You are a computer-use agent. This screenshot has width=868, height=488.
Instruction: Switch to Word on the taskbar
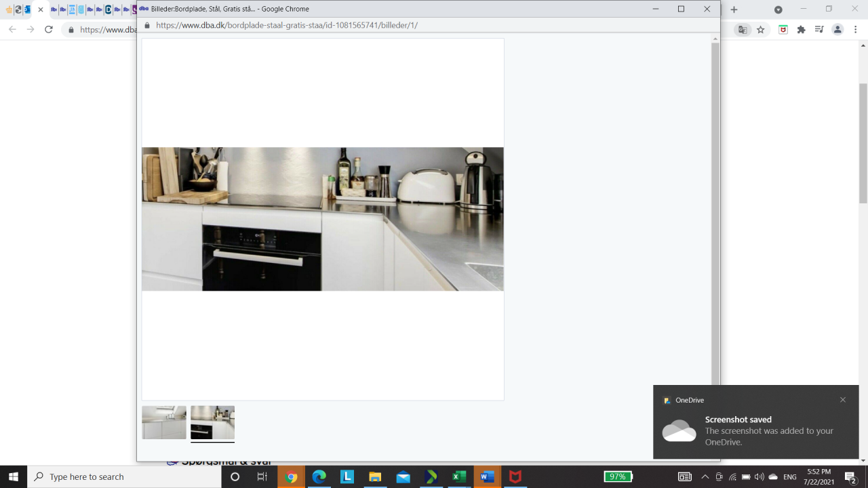pyautogui.click(x=487, y=476)
